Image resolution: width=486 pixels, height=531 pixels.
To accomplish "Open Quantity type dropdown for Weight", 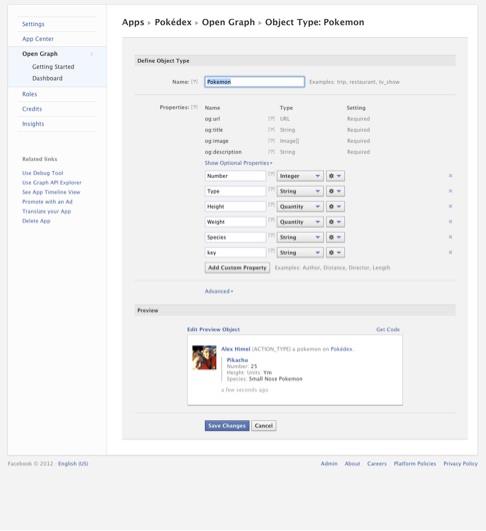I will pyautogui.click(x=300, y=222).
